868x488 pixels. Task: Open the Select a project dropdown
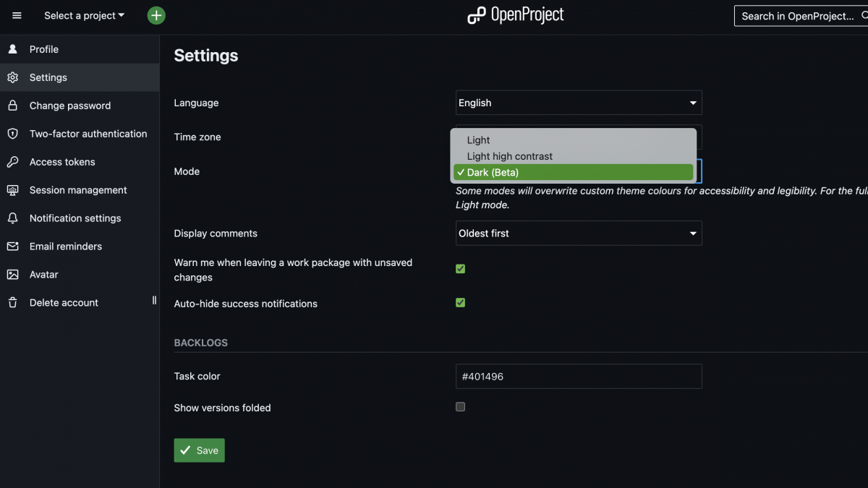point(84,15)
